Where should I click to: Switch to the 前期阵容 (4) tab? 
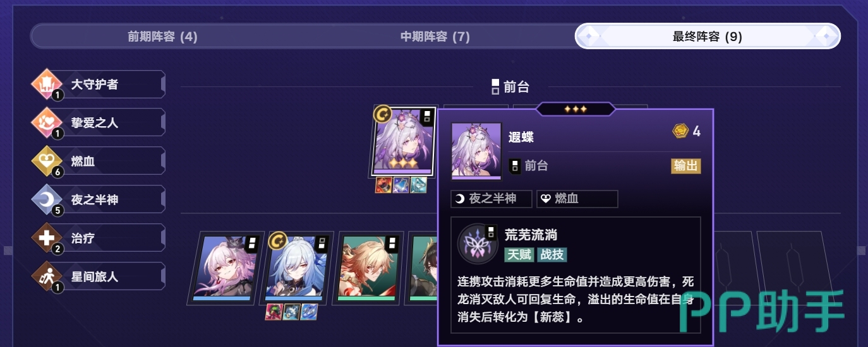[162, 37]
